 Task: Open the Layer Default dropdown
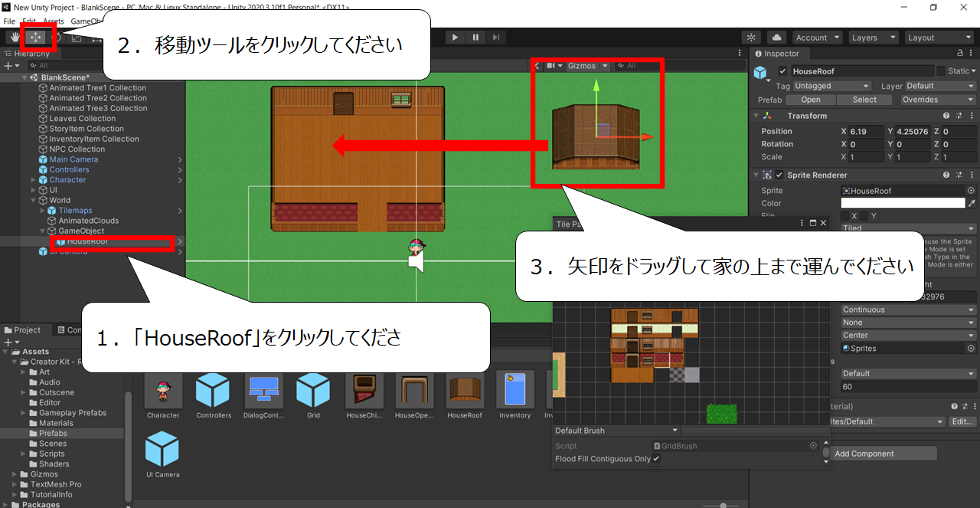pos(942,87)
